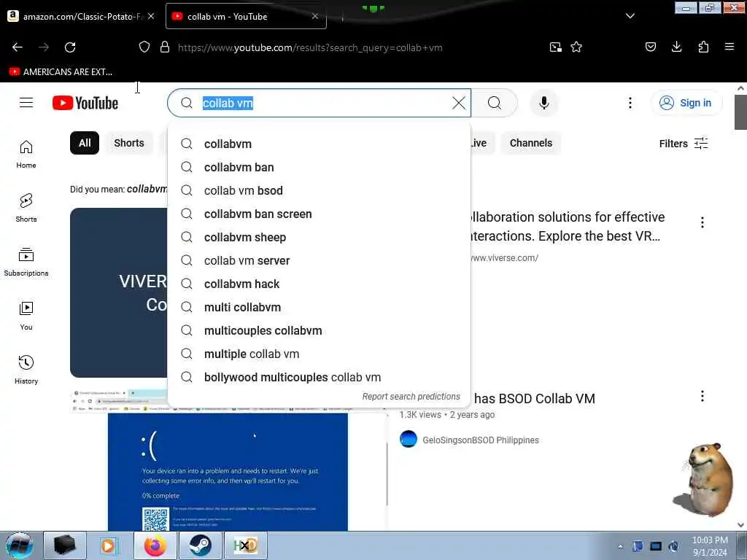Choose the suggestion "collab vm server"

coord(320,260)
